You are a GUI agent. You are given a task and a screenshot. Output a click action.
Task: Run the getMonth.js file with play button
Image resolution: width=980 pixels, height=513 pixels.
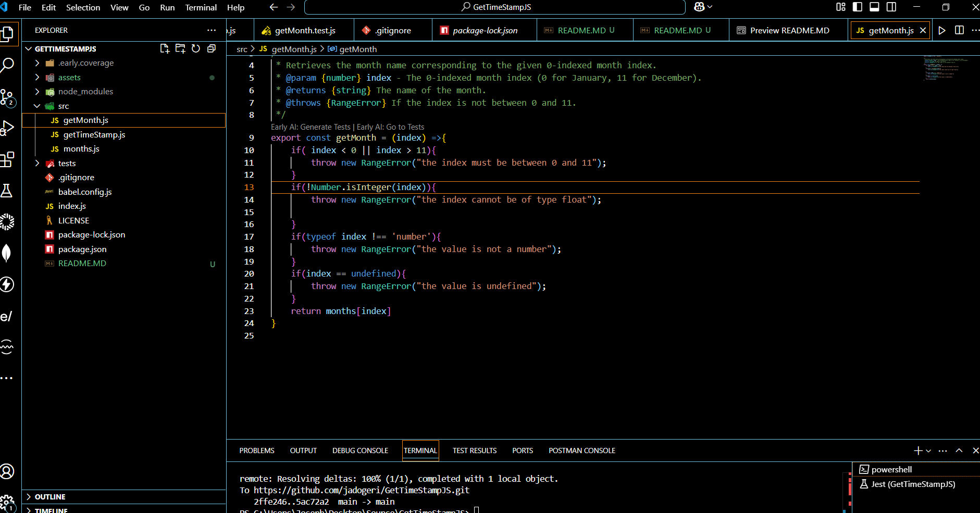tap(942, 30)
